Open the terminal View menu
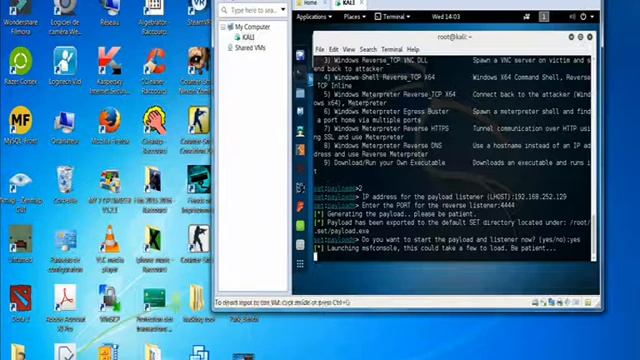Viewport: 640px width, 360px height. click(349, 49)
